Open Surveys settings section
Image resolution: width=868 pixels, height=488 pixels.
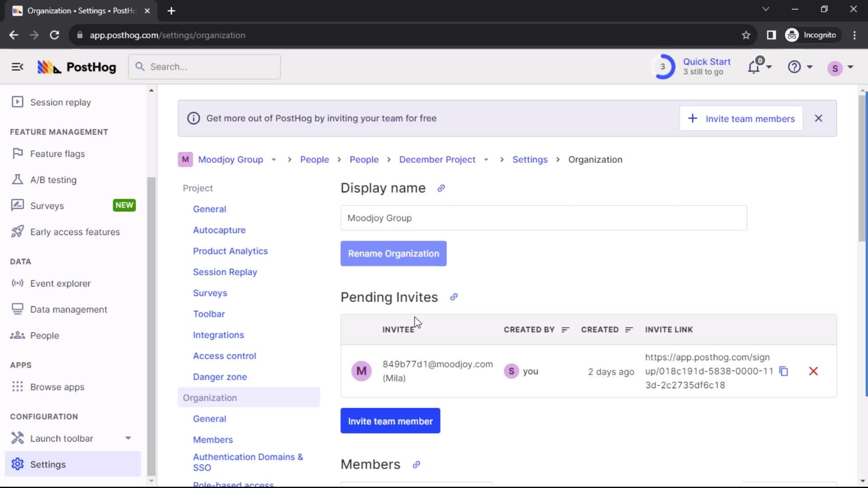point(210,293)
